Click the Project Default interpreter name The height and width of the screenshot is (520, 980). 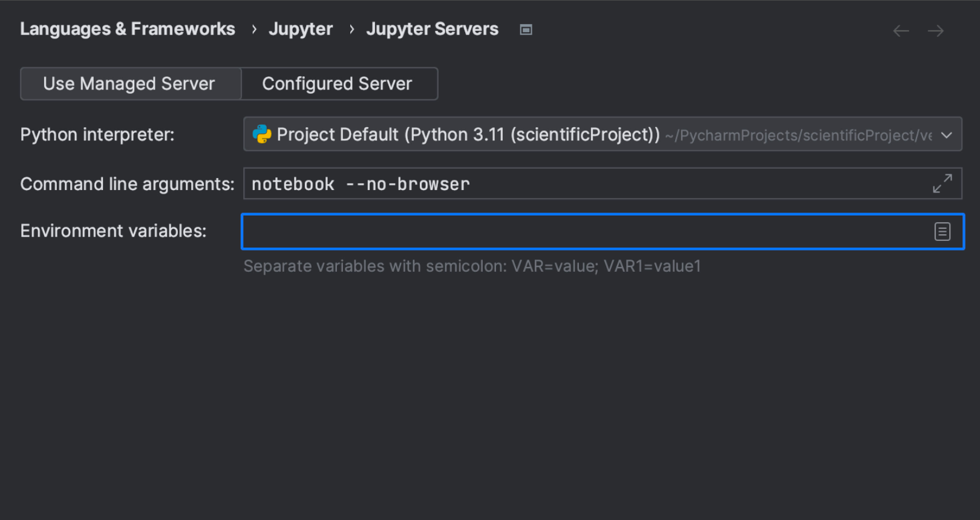[x=468, y=134]
